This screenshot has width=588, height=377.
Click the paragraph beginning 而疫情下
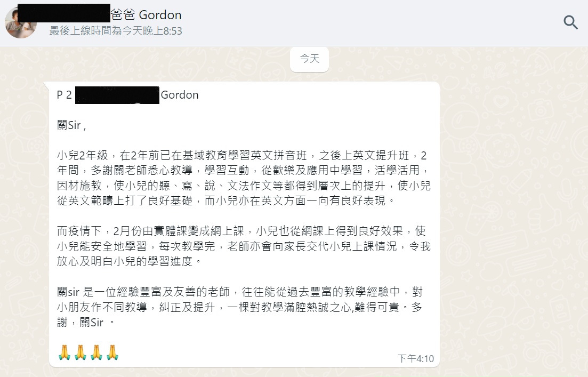point(244,246)
